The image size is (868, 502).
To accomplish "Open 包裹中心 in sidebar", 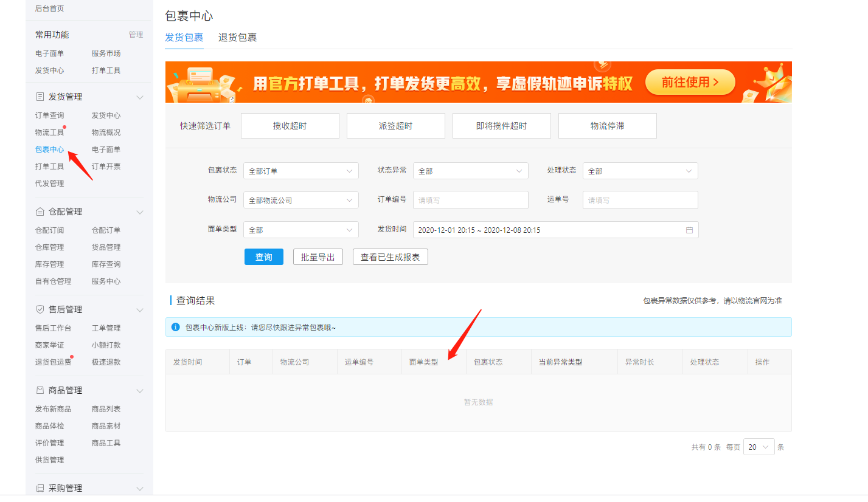I will coord(50,150).
